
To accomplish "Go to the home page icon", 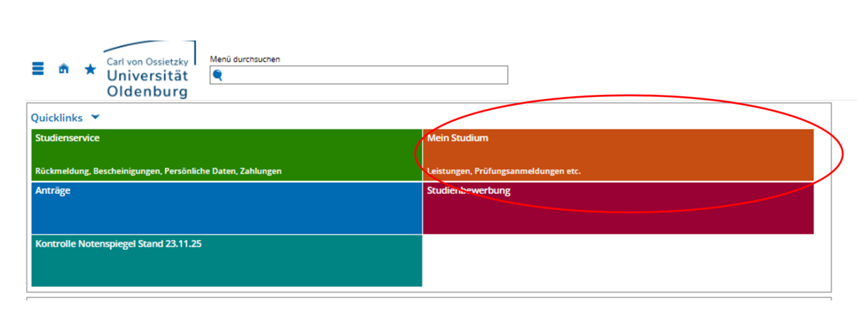I will (x=64, y=68).
